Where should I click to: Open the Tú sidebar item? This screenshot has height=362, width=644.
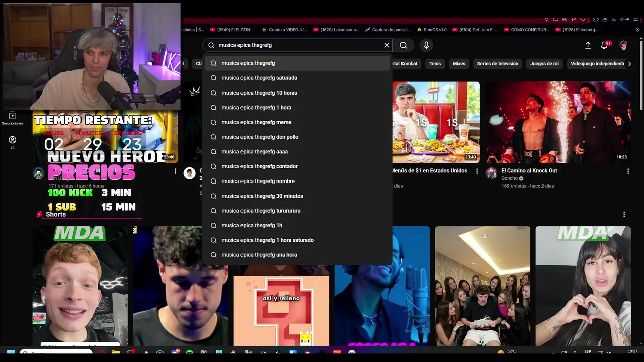(13, 143)
